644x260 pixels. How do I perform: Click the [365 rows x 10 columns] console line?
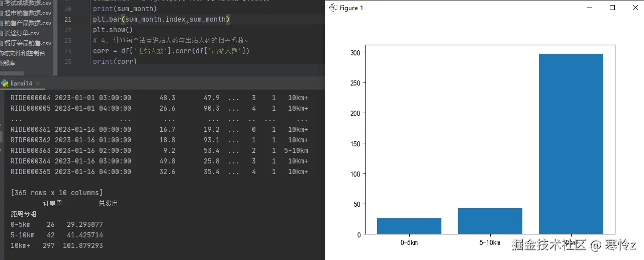[57, 193]
